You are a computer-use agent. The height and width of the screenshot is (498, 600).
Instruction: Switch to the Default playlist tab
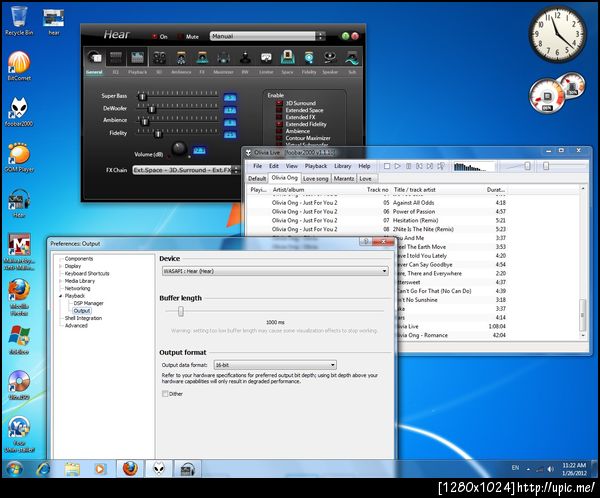(257, 178)
